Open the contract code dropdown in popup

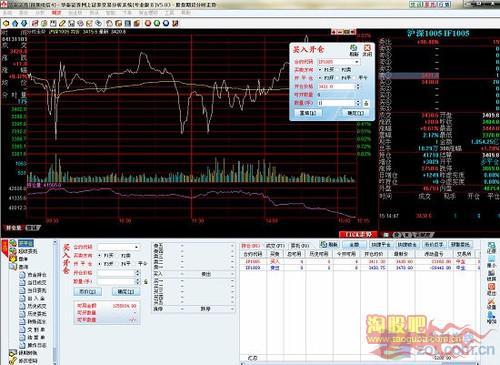(357, 62)
